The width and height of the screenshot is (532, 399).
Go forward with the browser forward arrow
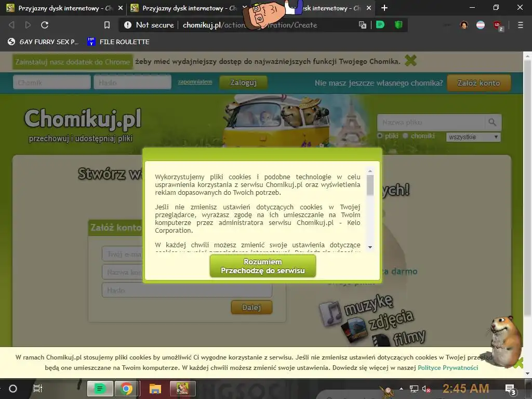point(28,25)
